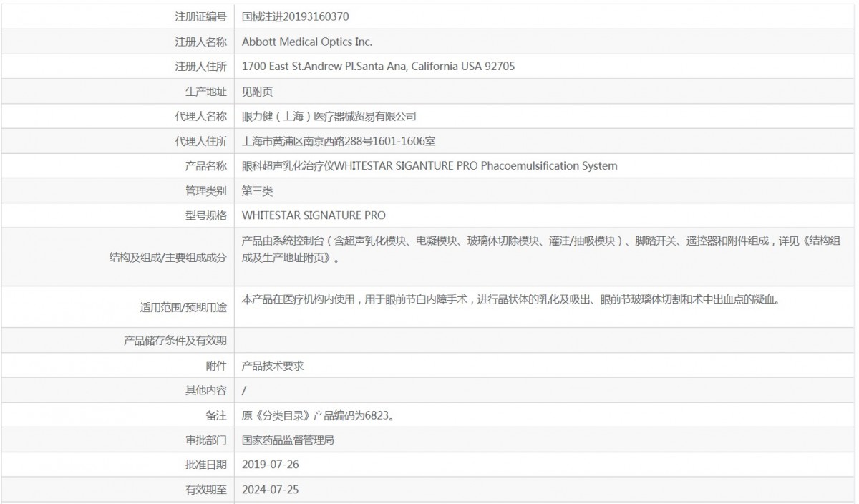Select approval date 2019-07-26
This screenshot has width=859, height=504.
point(271,465)
